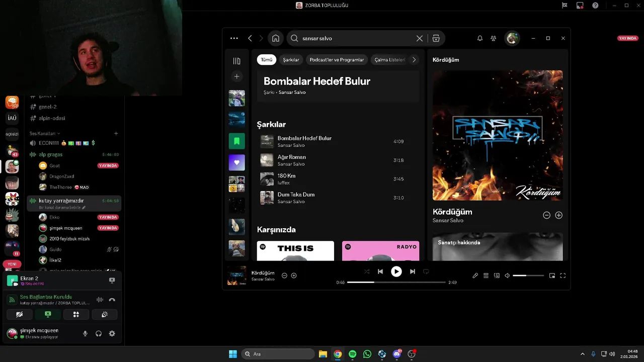Toggle Discord camera button

20,314
